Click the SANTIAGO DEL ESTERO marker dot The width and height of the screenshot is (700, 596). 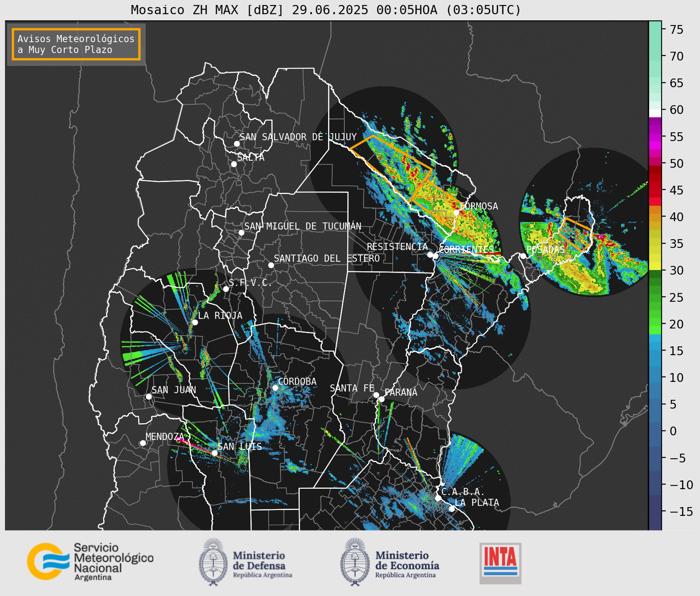271,265
